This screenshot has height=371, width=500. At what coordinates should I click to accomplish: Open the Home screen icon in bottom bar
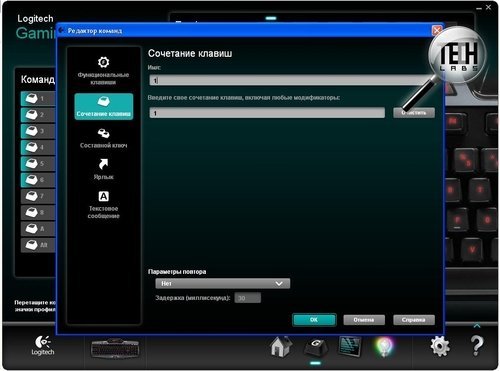(x=281, y=346)
